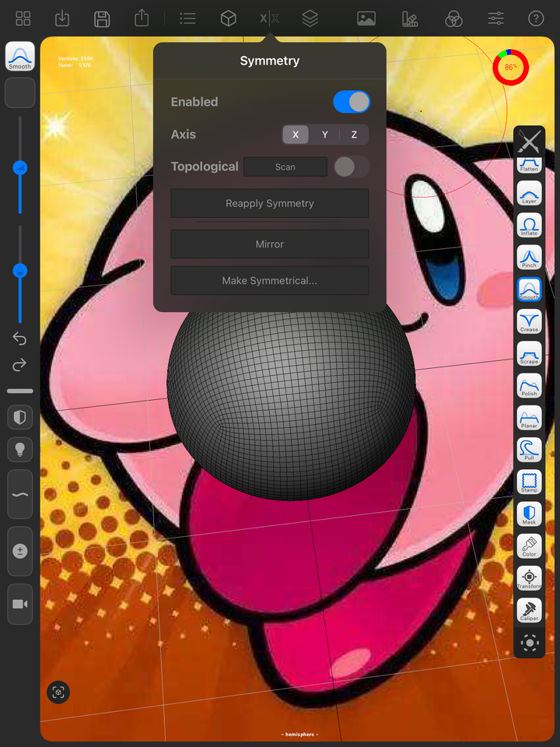Select the Mask tool
560x747 pixels.
coord(529,514)
